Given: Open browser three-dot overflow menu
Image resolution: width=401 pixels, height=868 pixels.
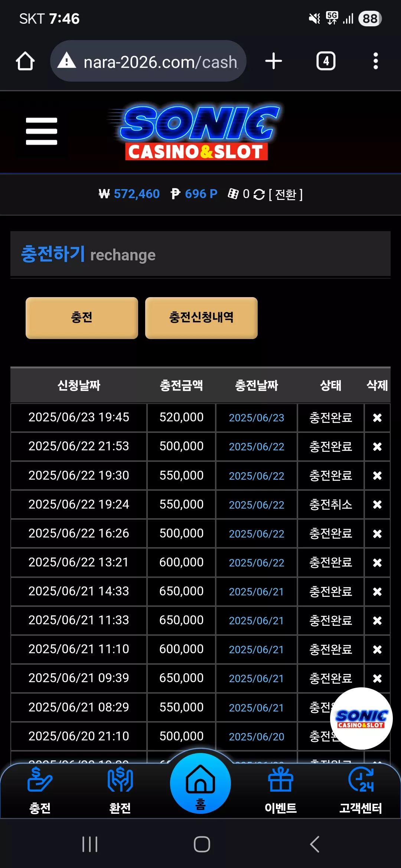Looking at the screenshot, I should 376,61.
